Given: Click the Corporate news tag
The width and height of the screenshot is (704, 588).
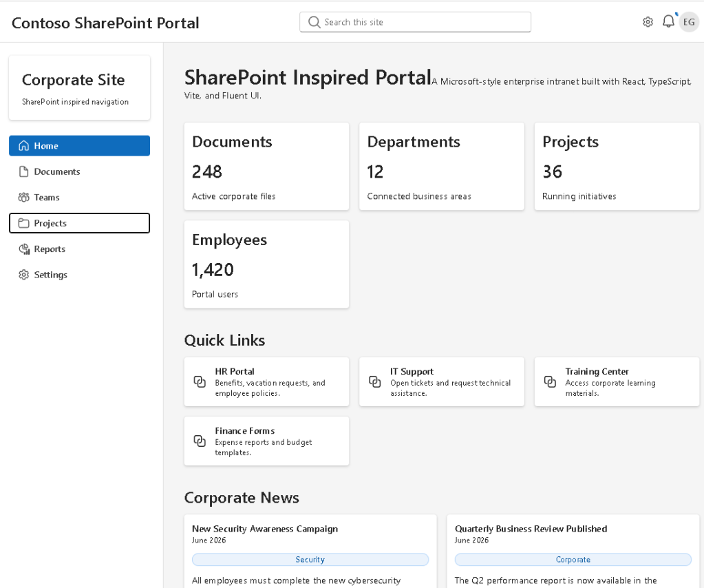Looking at the screenshot, I should [x=573, y=559].
